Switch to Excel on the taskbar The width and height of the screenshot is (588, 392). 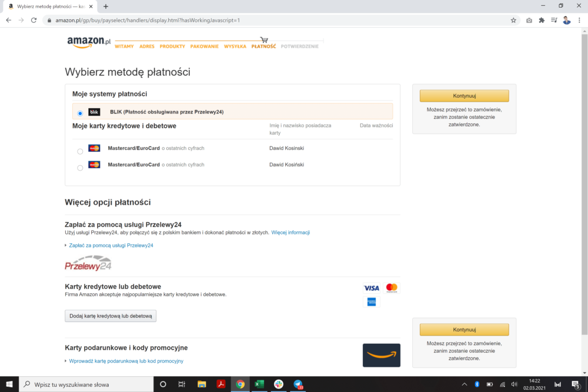(x=259, y=384)
